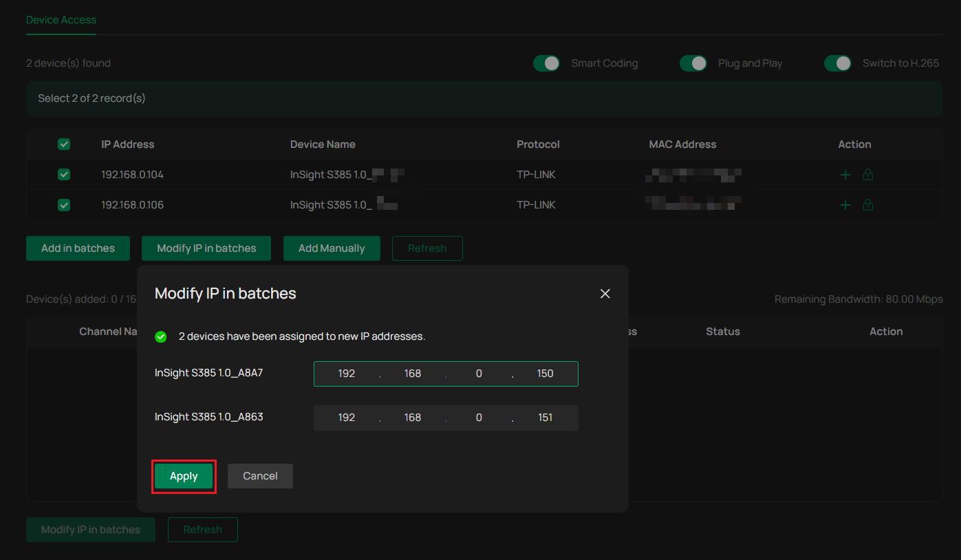Uncheck the select-all checkbox in table header
The image size is (961, 560).
64,144
